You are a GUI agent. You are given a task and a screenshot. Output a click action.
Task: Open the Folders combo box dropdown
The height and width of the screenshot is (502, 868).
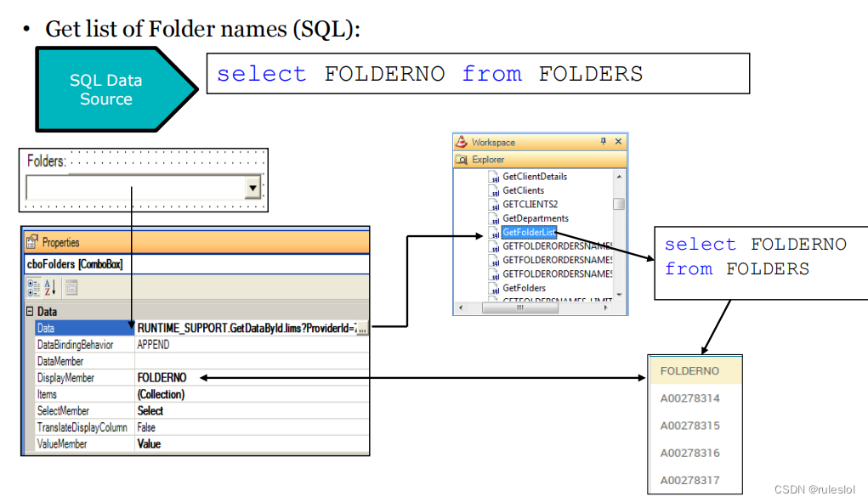pyautogui.click(x=252, y=186)
